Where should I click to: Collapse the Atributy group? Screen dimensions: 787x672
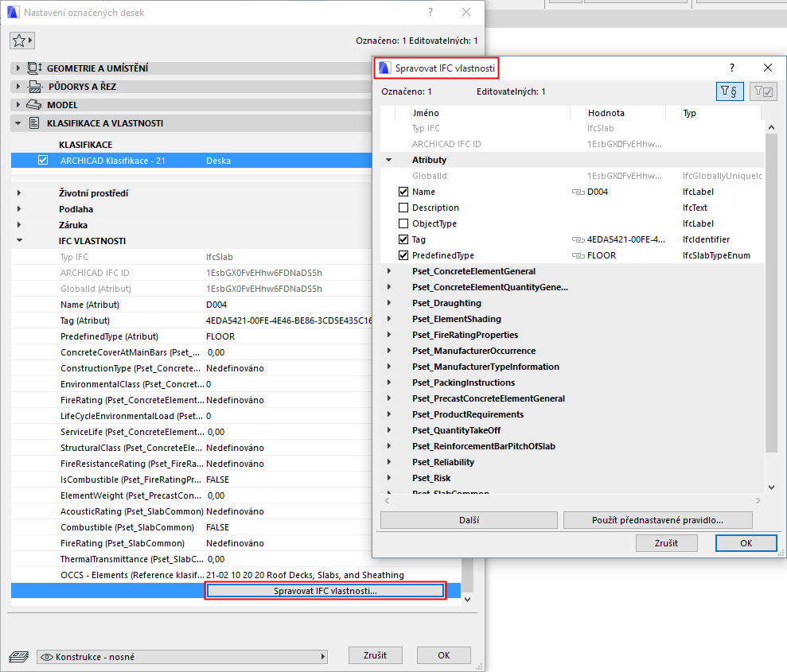tap(389, 160)
